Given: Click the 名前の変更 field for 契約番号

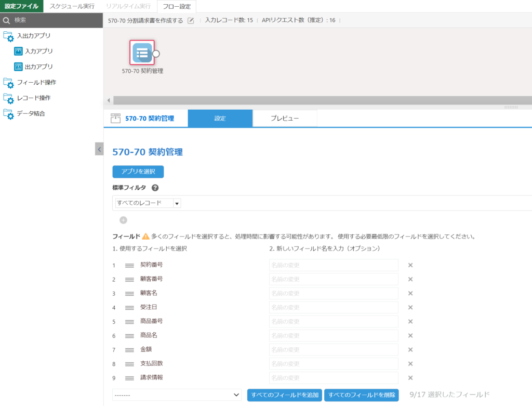Looking at the screenshot, I should pos(333,265).
